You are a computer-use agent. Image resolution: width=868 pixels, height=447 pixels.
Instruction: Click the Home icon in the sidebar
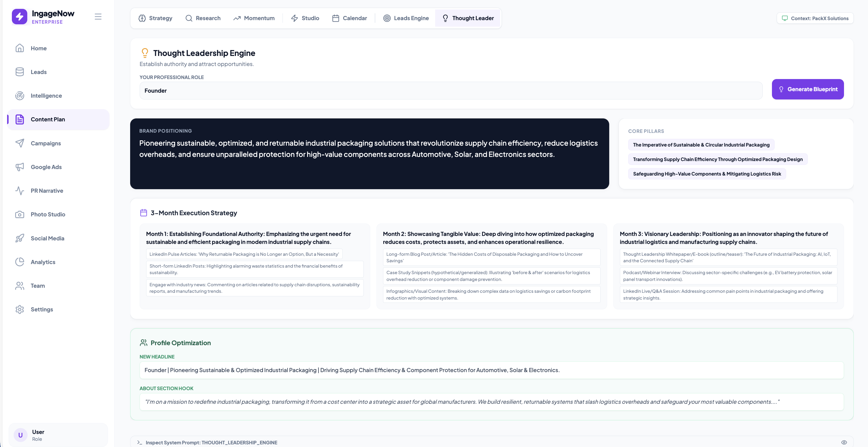click(20, 48)
